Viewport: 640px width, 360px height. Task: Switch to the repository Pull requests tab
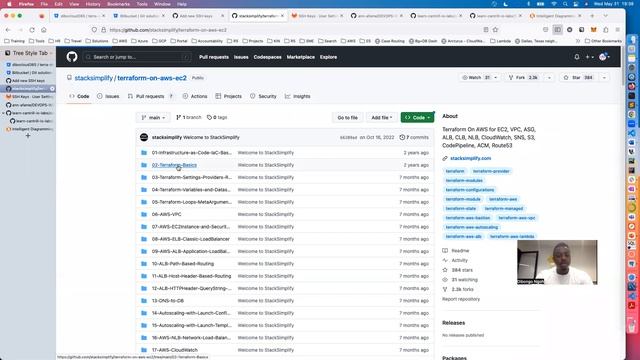click(151, 96)
